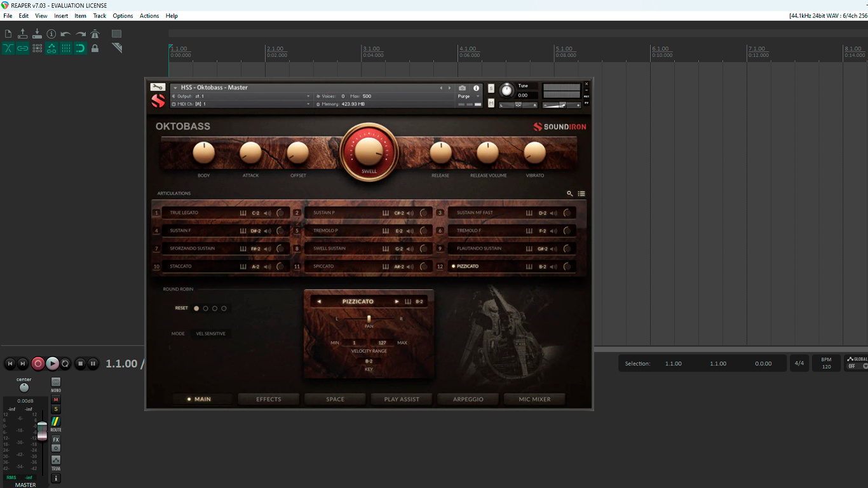Toggle auto-crossfade toolbar button

pos(8,48)
